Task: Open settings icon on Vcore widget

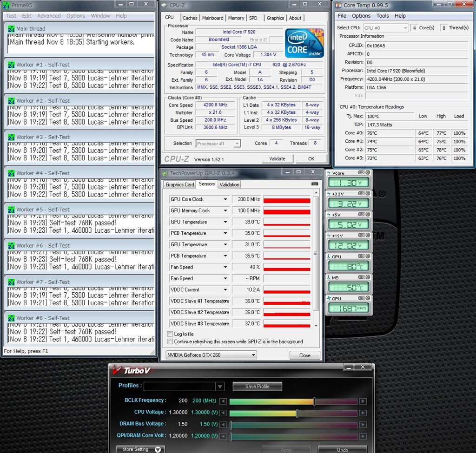Action: (x=361, y=172)
